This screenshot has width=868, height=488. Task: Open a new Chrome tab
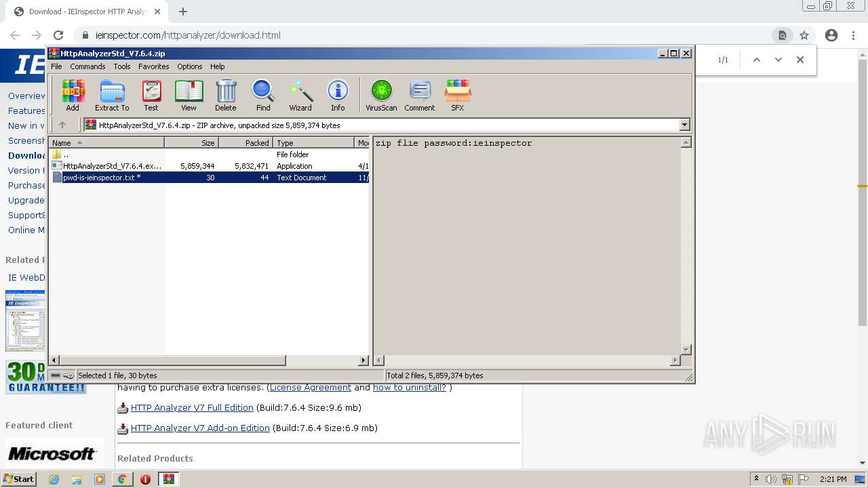[182, 12]
